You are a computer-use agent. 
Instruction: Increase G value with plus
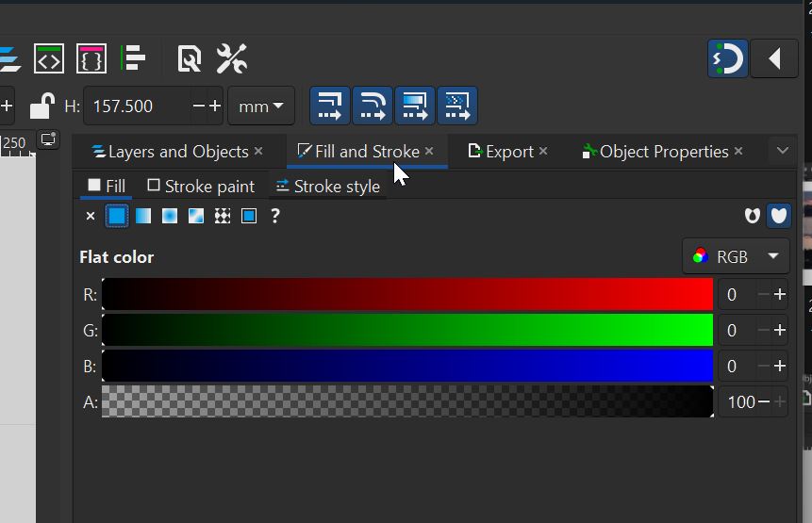click(779, 330)
